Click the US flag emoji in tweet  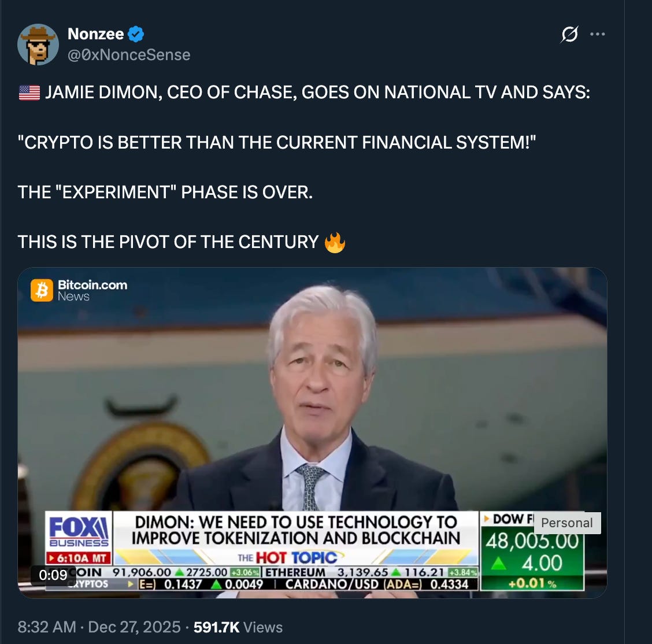tap(29, 92)
